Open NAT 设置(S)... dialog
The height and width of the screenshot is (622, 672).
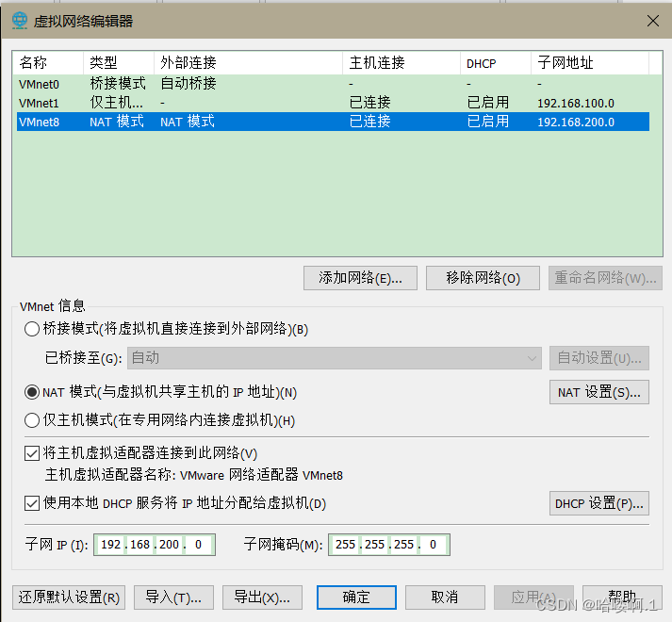pos(599,392)
